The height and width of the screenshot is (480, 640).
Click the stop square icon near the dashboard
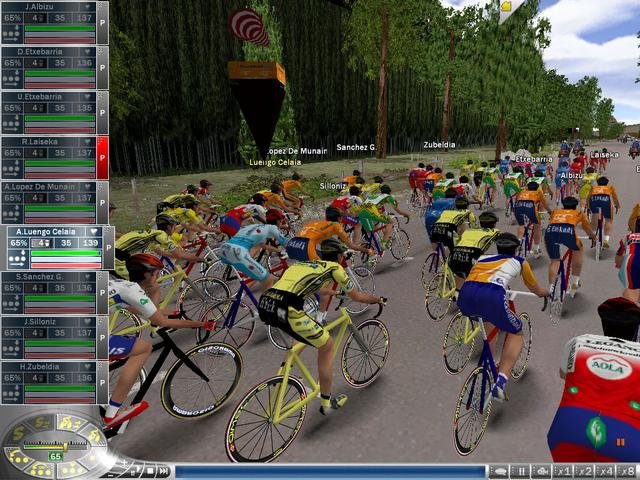coord(148,471)
